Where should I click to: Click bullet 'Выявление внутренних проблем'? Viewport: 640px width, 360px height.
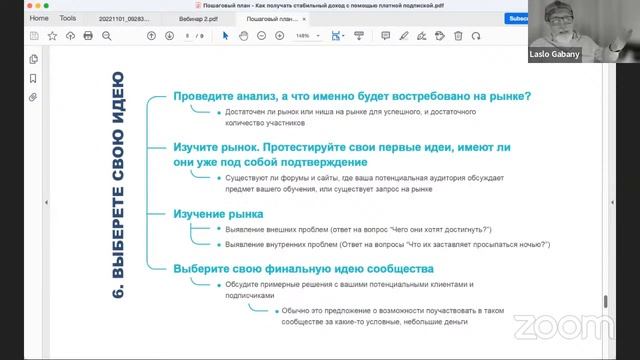[x=387, y=244]
